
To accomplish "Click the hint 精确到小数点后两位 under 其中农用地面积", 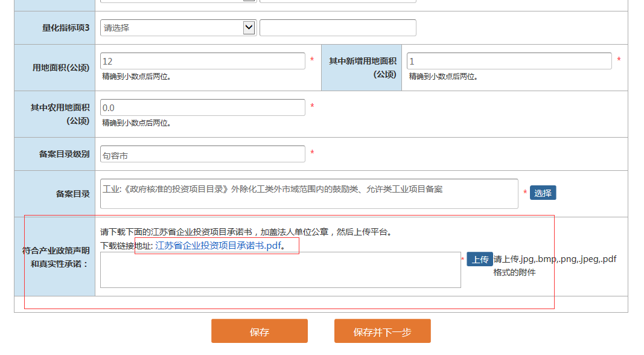I will pos(136,123).
